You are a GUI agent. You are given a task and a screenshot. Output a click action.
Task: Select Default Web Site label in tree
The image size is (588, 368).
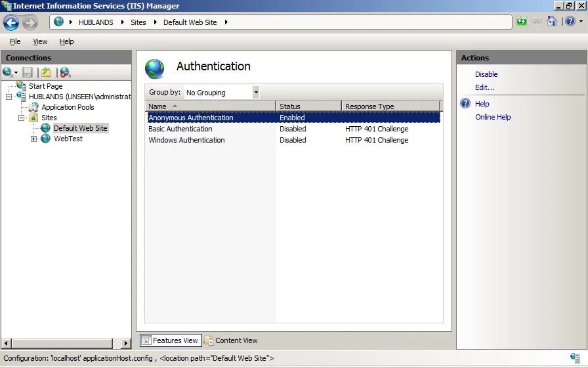(x=81, y=128)
